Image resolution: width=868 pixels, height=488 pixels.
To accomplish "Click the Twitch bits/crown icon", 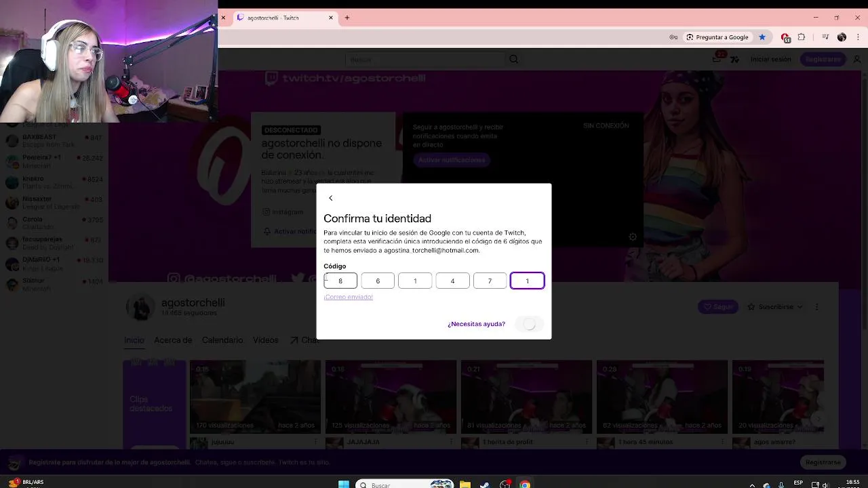I will [x=734, y=59].
